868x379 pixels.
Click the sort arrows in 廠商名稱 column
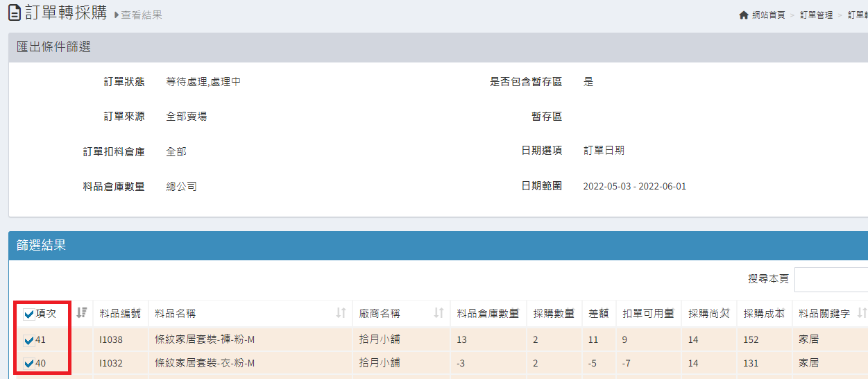(439, 313)
